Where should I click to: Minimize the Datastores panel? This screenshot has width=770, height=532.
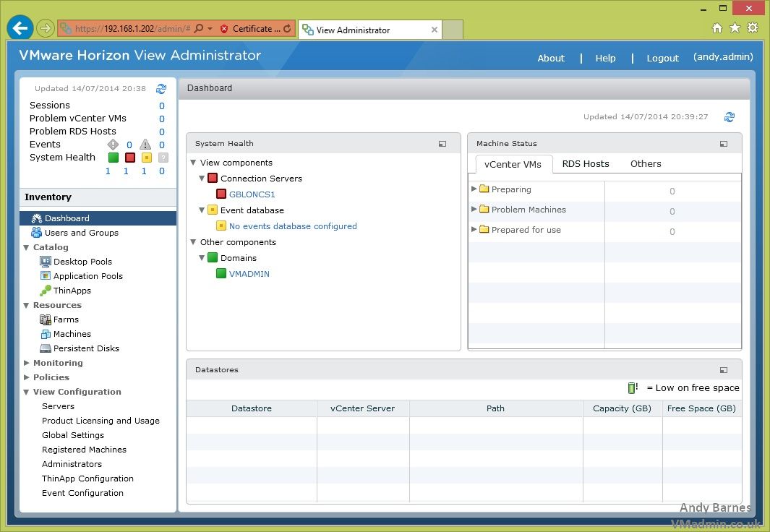723,370
